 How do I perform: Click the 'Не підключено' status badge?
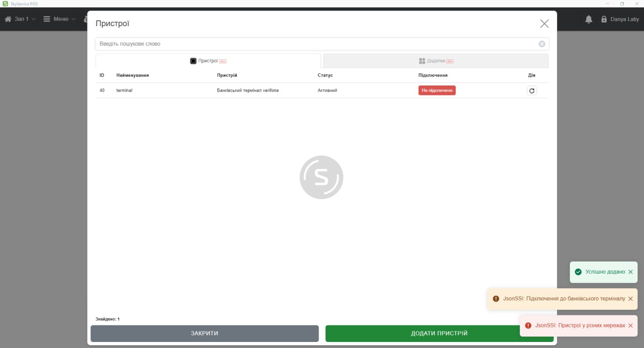tap(437, 91)
